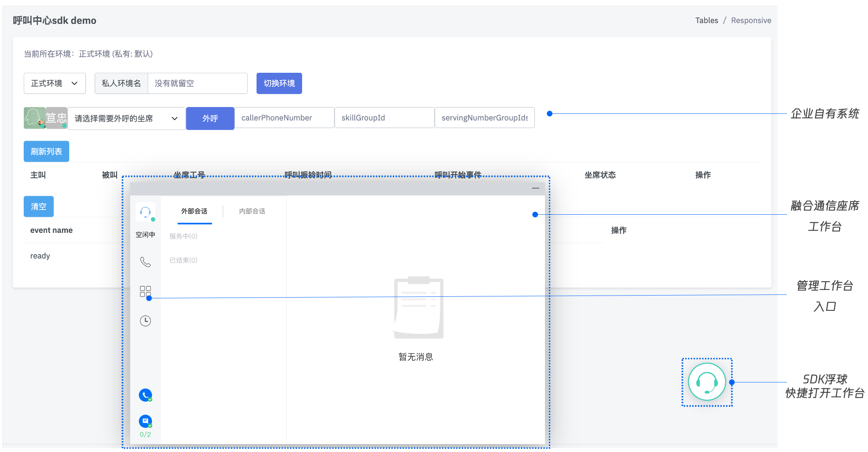The height and width of the screenshot is (452, 868).
Task: Click the 刷新列表 refresh button
Action: click(46, 151)
